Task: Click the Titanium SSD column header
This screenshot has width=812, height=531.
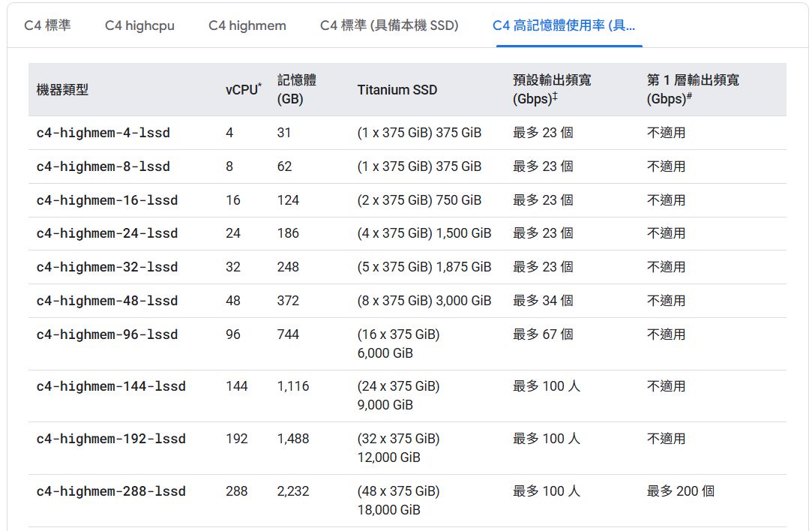Action: pyautogui.click(x=397, y=90)
